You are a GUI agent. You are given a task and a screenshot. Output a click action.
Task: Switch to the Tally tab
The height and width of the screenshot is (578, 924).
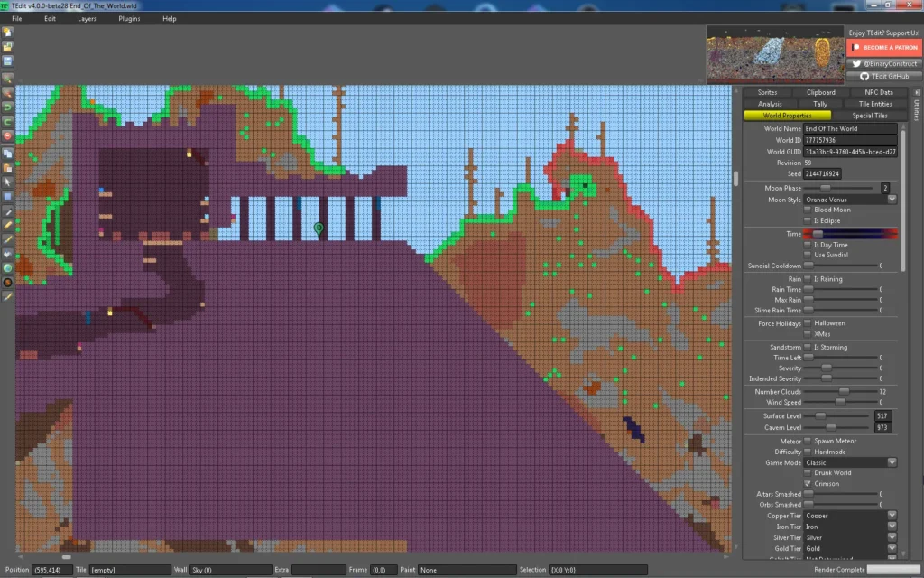click(x=820, y=104)
